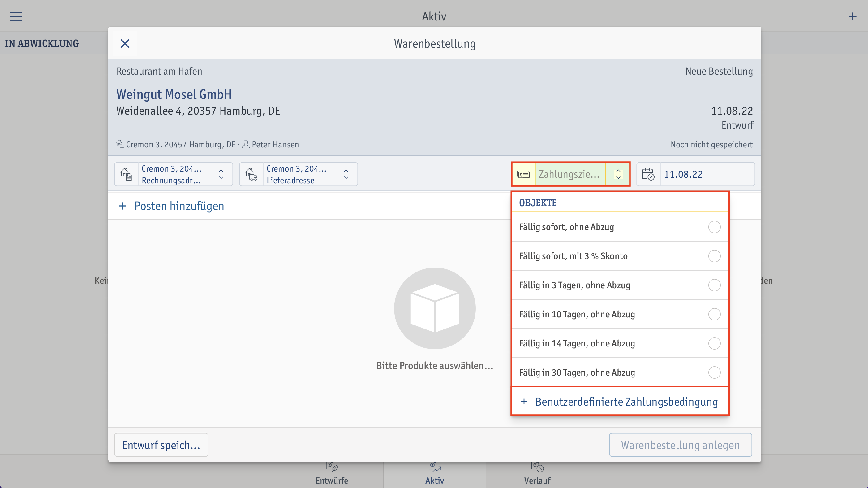Viewport: 868px width, 488px height.
Task: Click the Weingut Mosel GmbH supplier name
Action: (174, 94)
